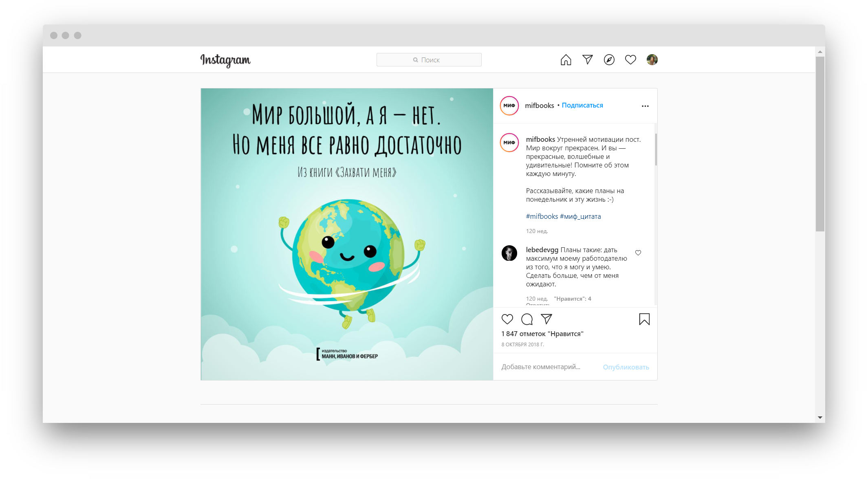Click the Instagram logo

[x=225, y=60]
